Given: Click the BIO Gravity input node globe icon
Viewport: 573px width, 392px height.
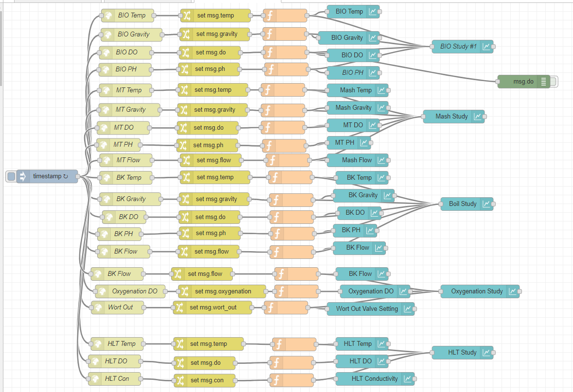Looking at the screenshot, I should click(107, 34).
